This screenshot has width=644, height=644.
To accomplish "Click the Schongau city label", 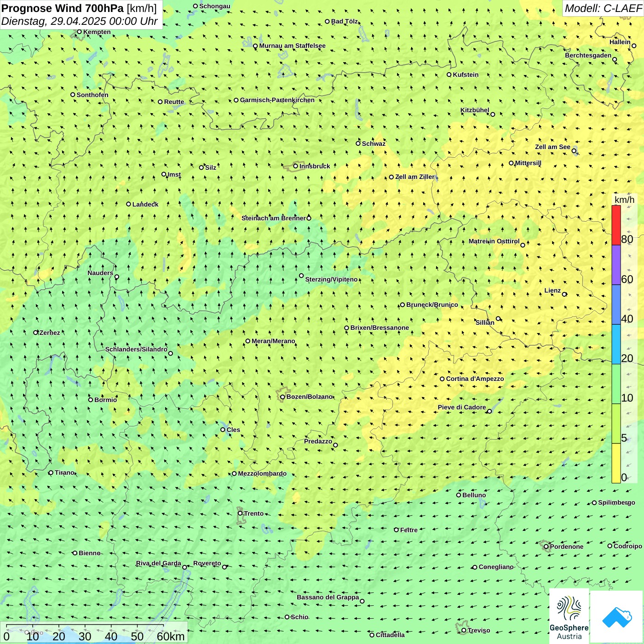I will [215, 6].
